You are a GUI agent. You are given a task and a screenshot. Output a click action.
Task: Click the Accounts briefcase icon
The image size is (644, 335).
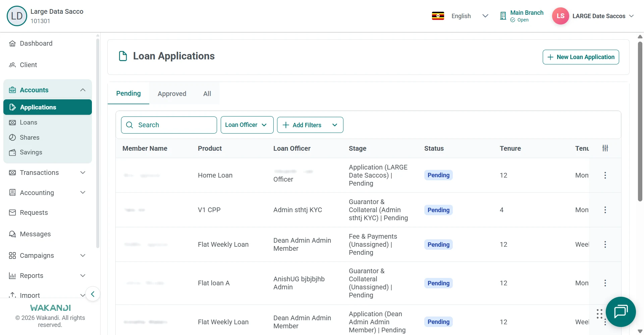[12, 90]
